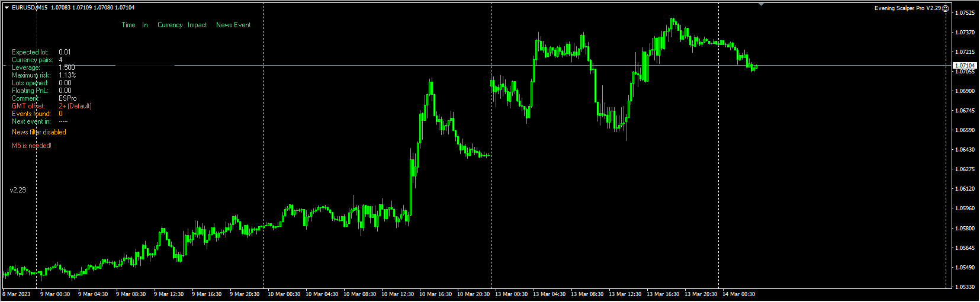980x302 pixels.
Task: Click the 13 Mar 08:30 time axis label
Action: click(587, 294)
